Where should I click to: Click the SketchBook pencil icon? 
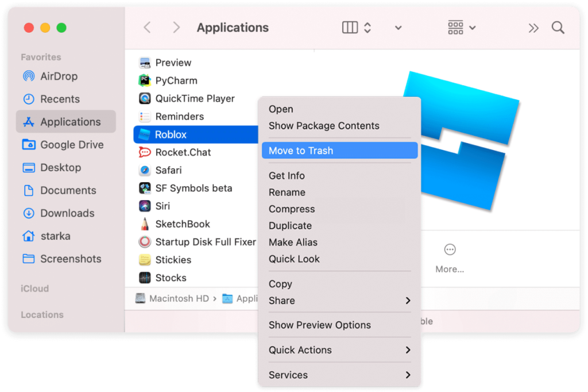145,224
